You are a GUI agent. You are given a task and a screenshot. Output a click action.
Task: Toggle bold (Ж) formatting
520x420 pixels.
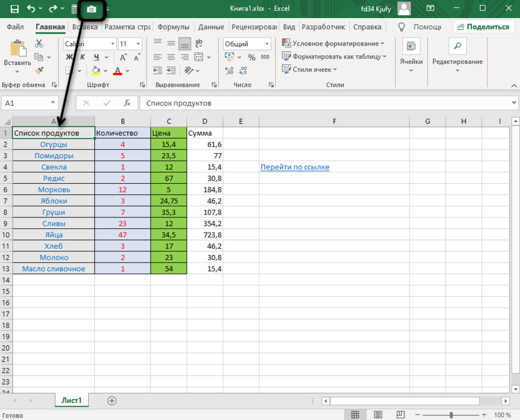coord(69,57)
